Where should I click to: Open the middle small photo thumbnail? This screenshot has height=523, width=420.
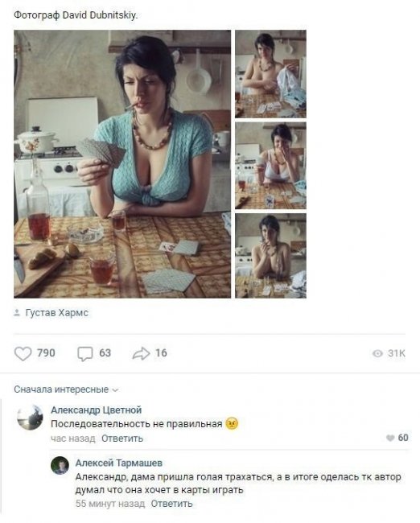click(x=270, y=166)
